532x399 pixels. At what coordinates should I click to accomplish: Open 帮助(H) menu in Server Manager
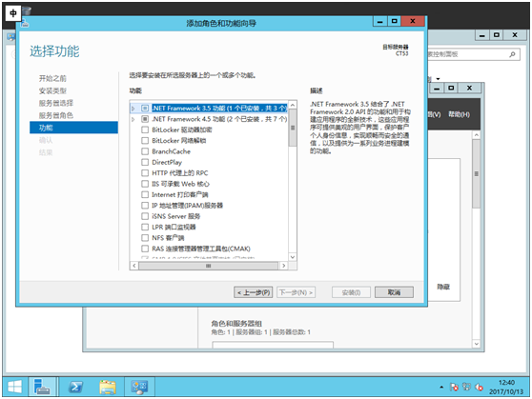click(459, 114)
